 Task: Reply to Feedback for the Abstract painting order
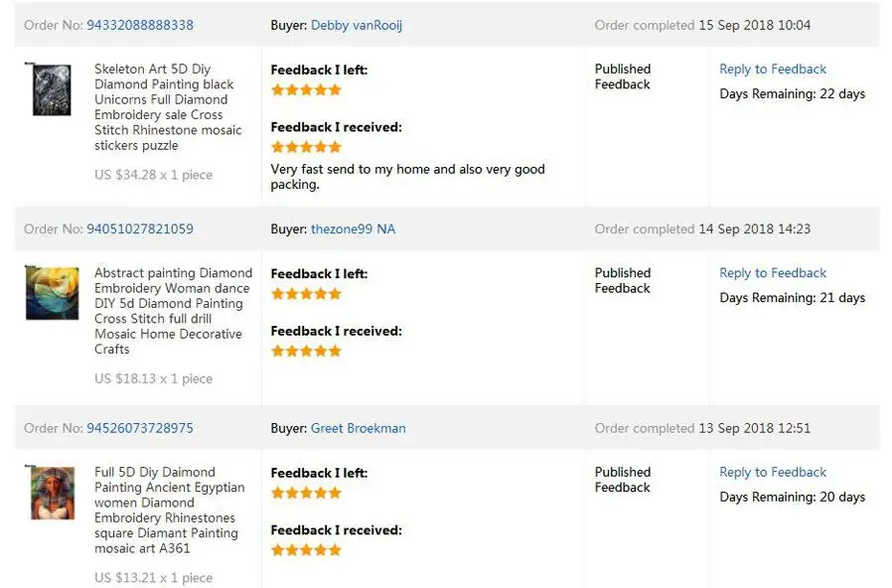point(773,273)
